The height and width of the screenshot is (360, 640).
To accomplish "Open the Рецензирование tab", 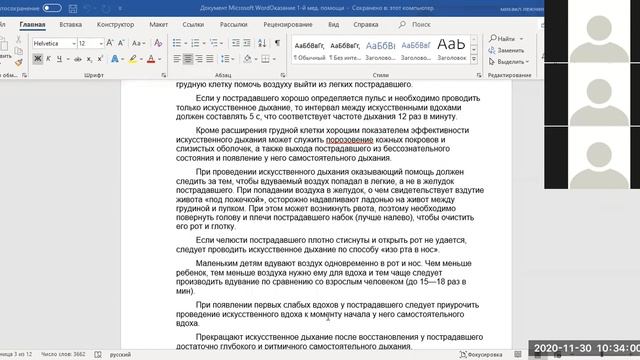I will [288, 24].
